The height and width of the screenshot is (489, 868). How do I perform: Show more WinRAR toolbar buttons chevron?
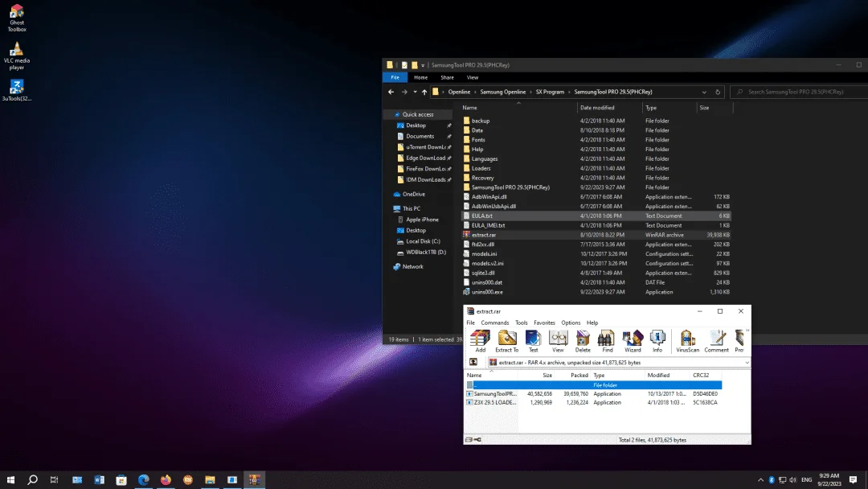point(747,331)
